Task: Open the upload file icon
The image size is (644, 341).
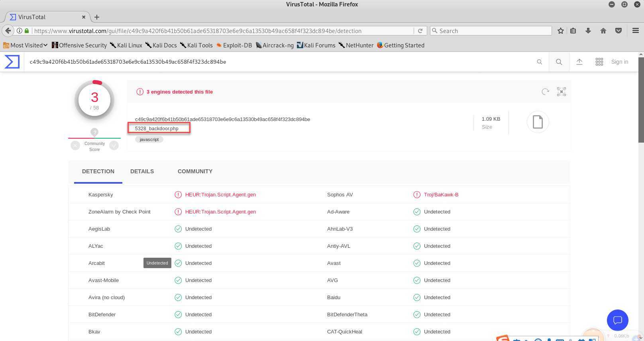Action: click(x=579, y=62)
